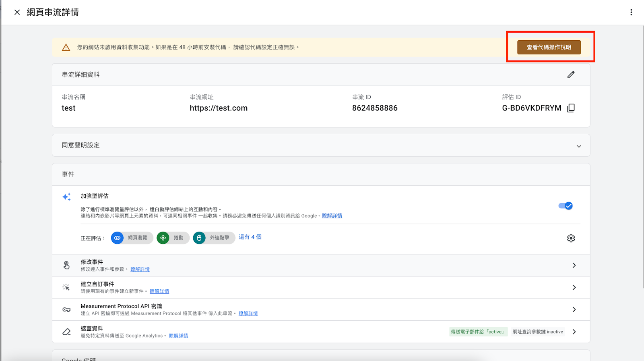Open enhanced measurement gear settings
This screenshot has height=361, width=644.
571,238
